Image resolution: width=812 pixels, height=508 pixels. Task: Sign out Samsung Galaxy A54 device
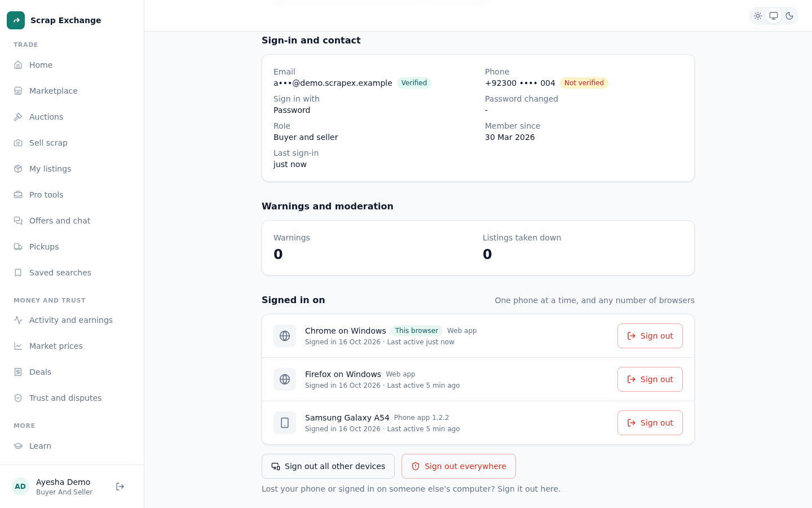tap(650, 423)
